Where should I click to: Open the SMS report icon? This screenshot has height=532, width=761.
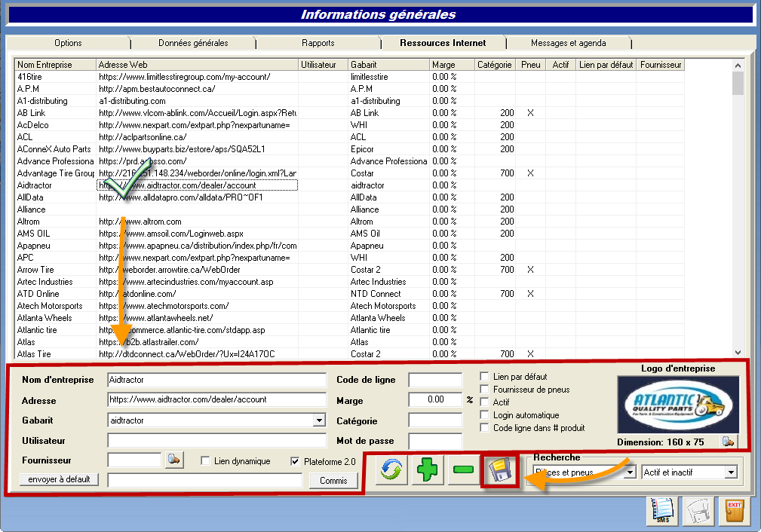[662, 511]
